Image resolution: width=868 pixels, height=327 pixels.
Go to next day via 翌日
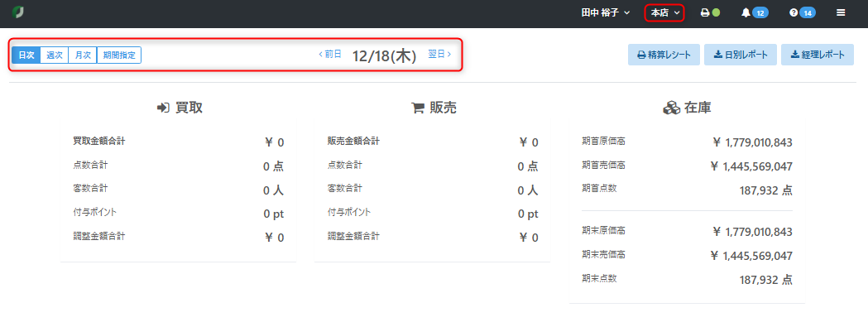[x=439, y=55]
